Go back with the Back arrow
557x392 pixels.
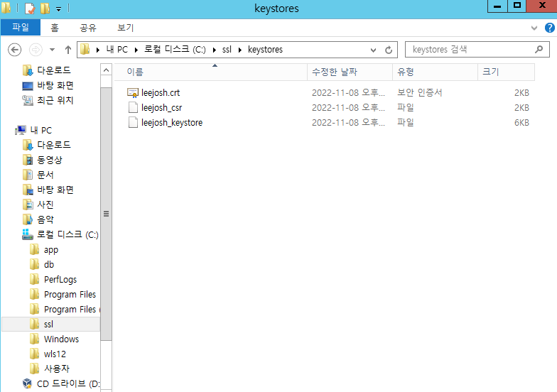(x=14, y=50)
